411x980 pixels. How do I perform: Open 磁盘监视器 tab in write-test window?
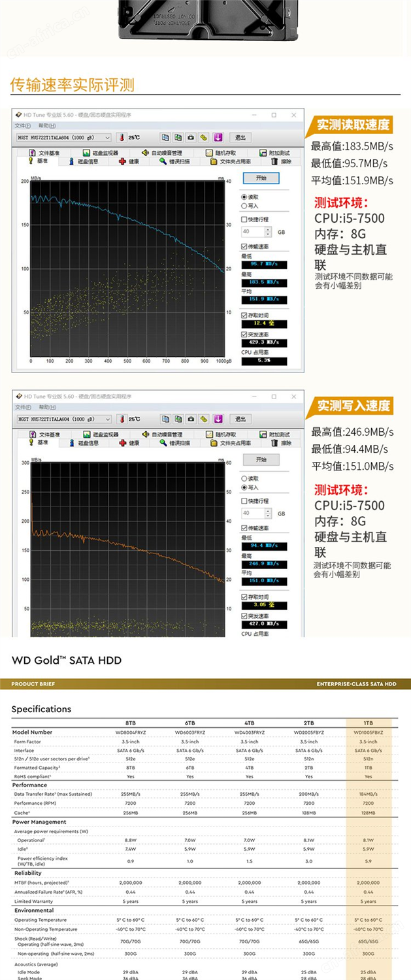click(x=101, y=434)
